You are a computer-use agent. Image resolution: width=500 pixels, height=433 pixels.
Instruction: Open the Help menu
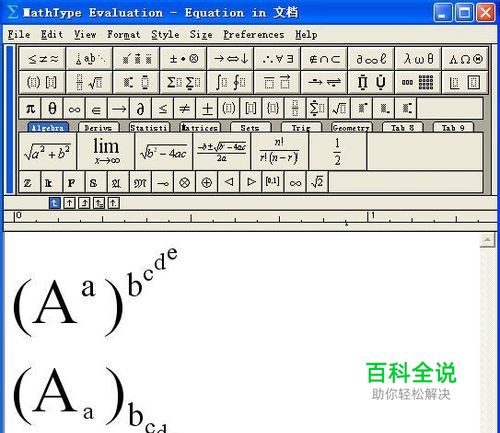(306, 35)
